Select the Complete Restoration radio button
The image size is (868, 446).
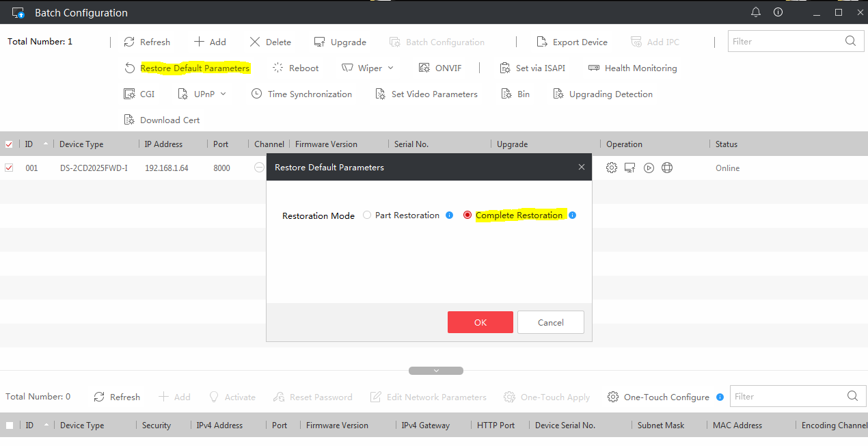[x=467, y=215]
